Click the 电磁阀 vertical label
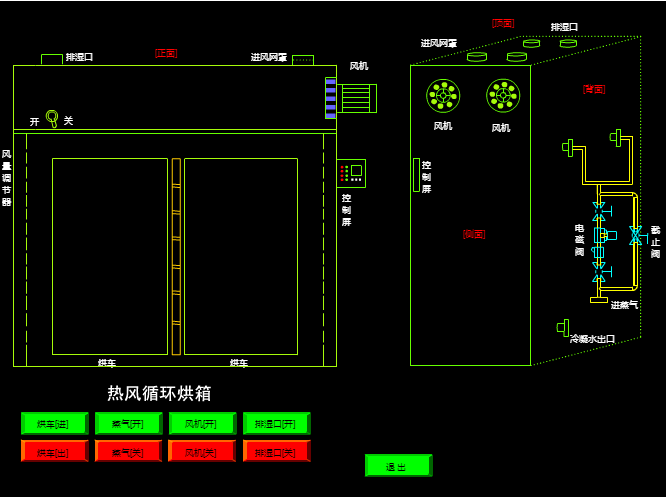Viewport: 666px width, 497px height. [579, 240]
